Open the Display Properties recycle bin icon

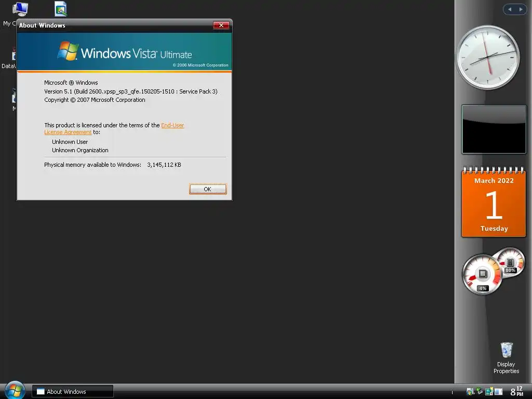(x=506, y=358)
